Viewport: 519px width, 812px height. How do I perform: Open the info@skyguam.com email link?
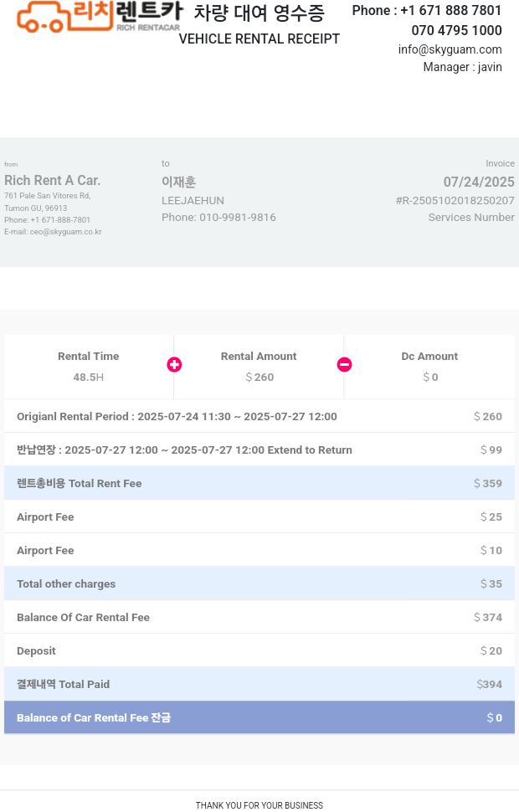(450, 49)
